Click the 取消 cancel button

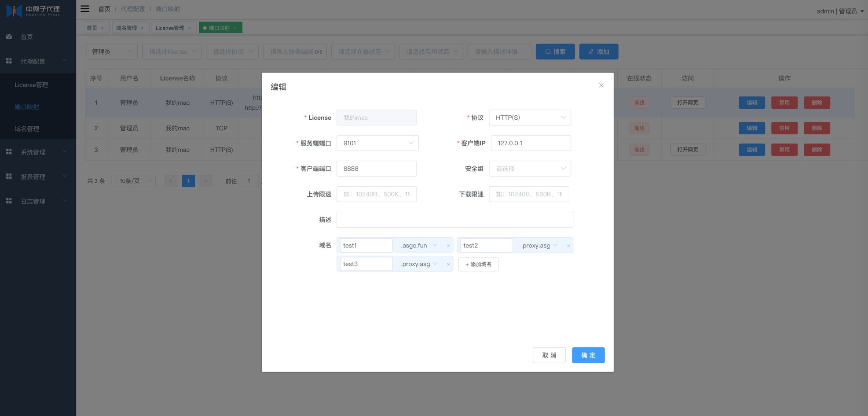[549, 355]
